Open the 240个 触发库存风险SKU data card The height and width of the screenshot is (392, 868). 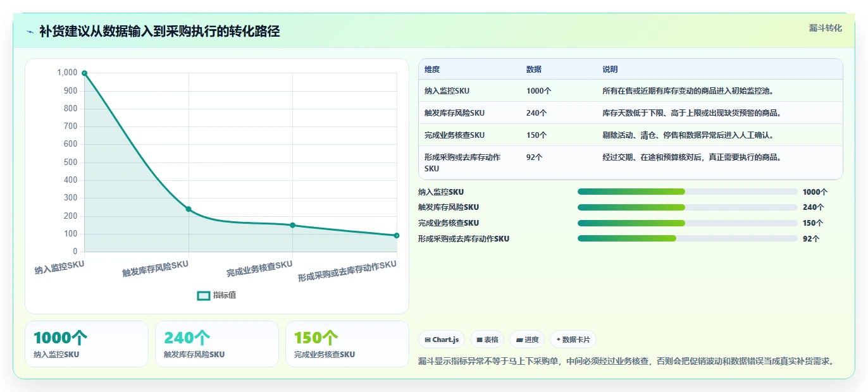point(217,344)
